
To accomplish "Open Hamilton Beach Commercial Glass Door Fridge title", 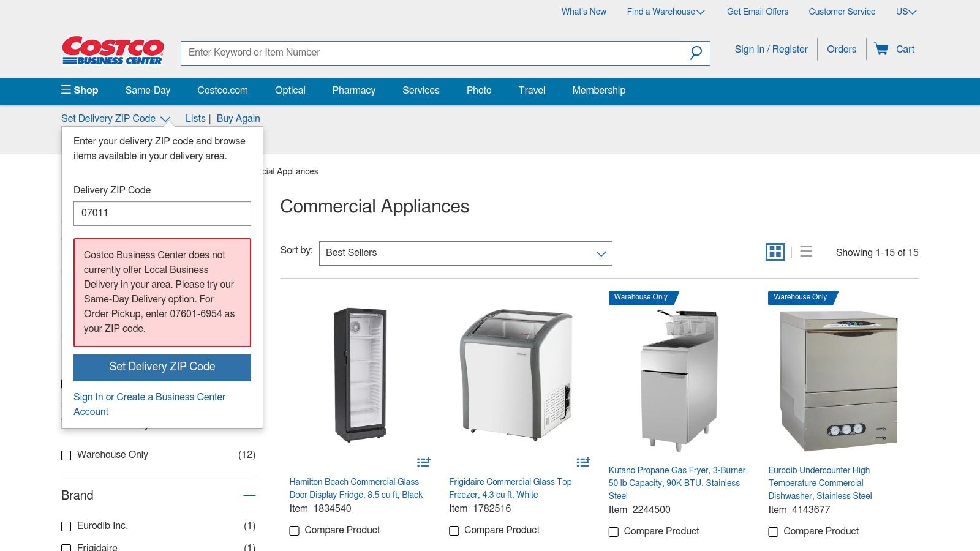I will point(356,489).
